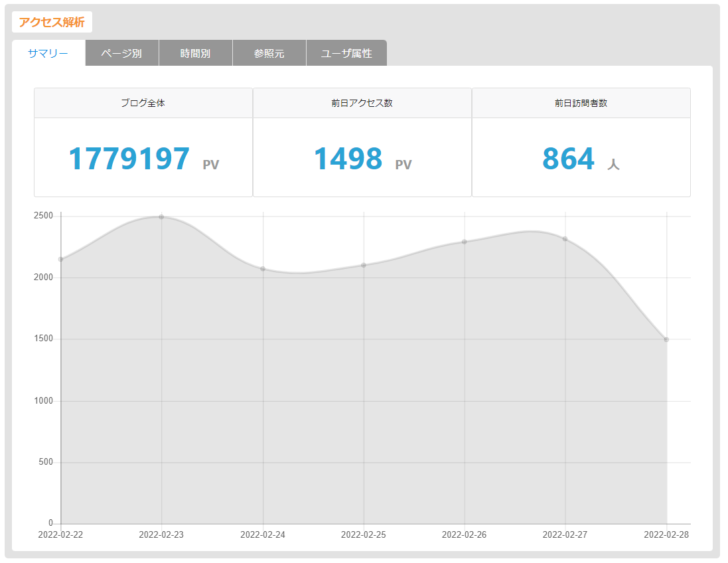
Task: Select the 2022-02-26 data point on chart
Action: click(x=465, y=242)
